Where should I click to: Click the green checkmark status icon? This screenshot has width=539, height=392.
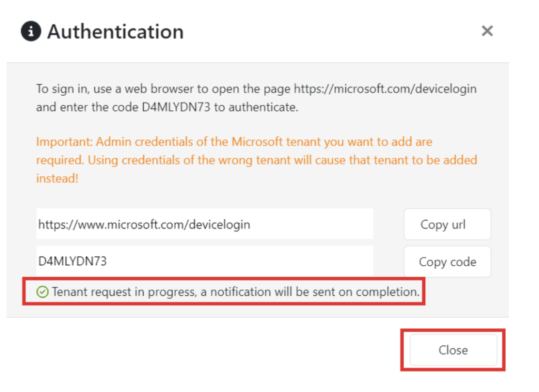[43, 292]
